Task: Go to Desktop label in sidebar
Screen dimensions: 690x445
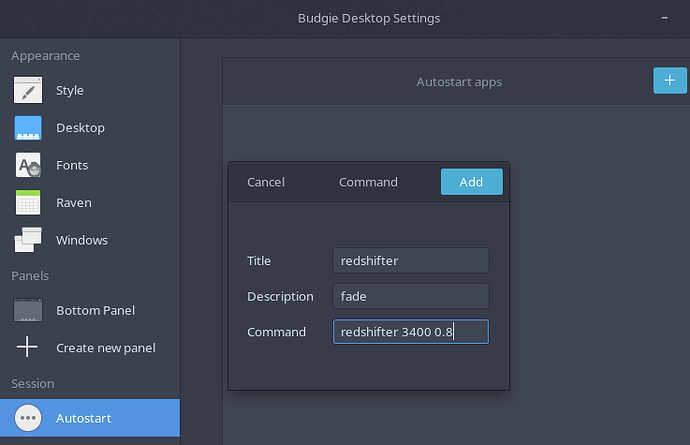Action: 81,128
